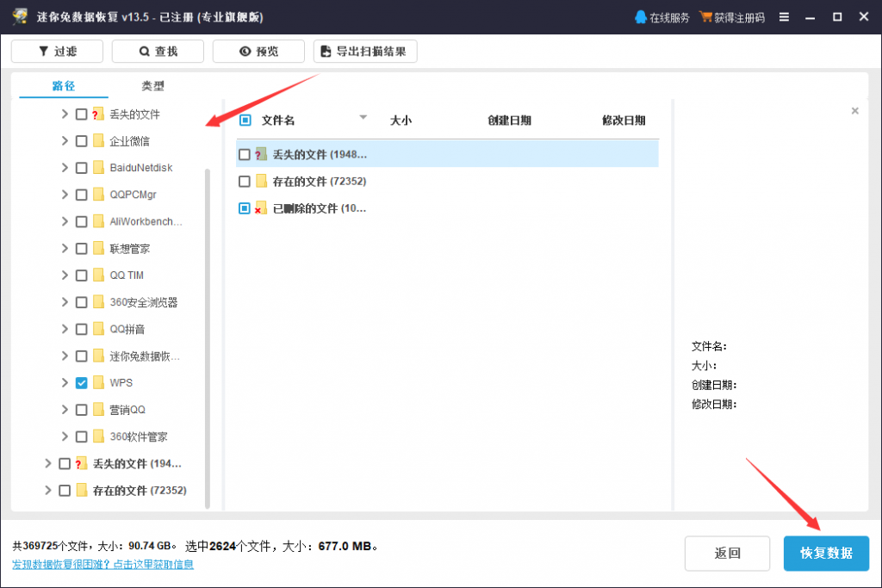882x588 pixels.
Task: Open the 文件名 column sort dropdown arrow
Action: tap(363, 117)
